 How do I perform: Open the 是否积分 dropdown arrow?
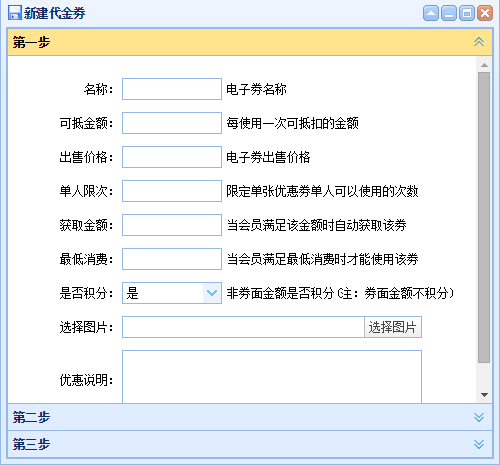pyautogui.click(x=212, y=293)
